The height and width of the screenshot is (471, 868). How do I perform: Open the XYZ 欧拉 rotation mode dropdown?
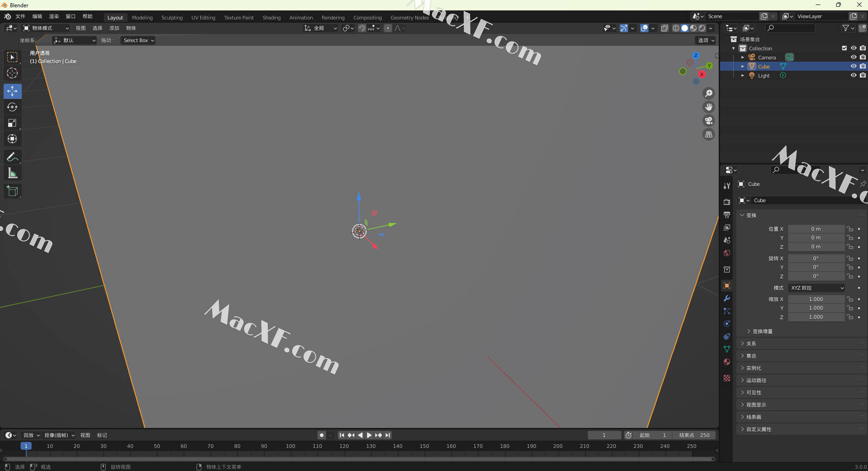tap(817, 288)
